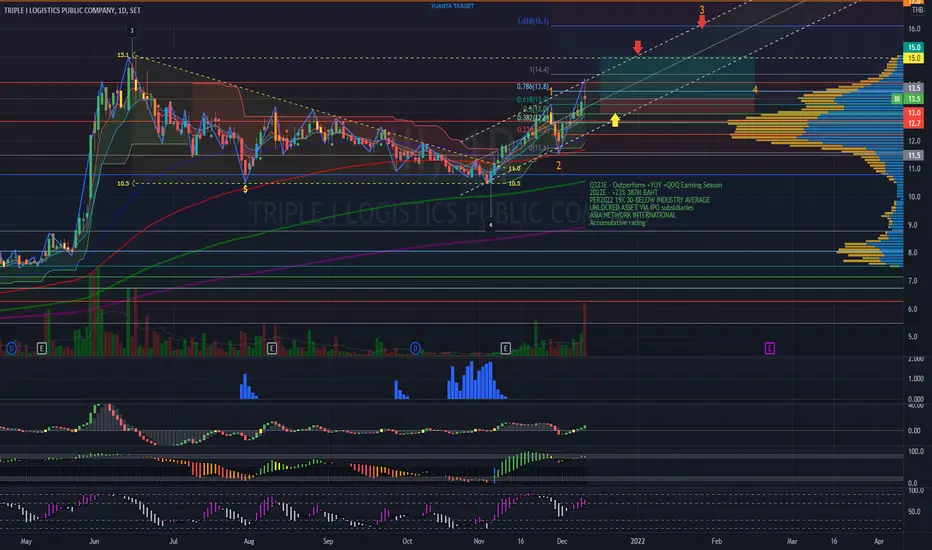Click the Dec label on the time axis
This screenshot has width=932, height=550.
coord(562,541)
